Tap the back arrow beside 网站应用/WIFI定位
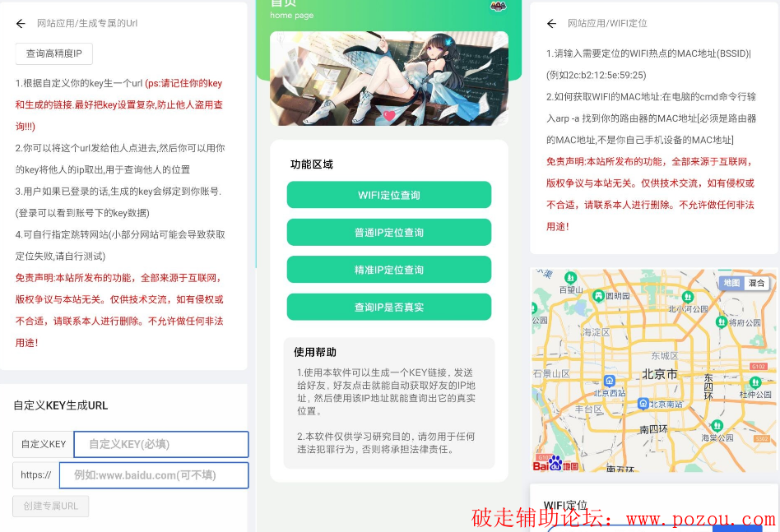780x532 pixels. pos(551,24)
